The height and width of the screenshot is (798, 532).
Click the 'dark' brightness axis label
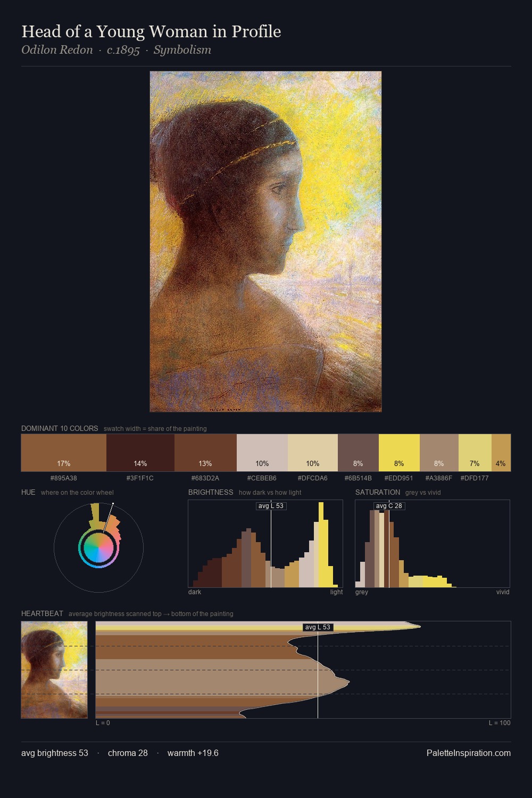click(195, 592)
